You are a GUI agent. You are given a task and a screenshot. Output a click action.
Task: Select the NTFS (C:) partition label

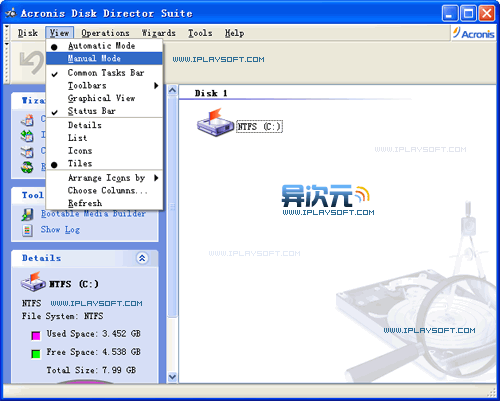click(x=259, y=127)
